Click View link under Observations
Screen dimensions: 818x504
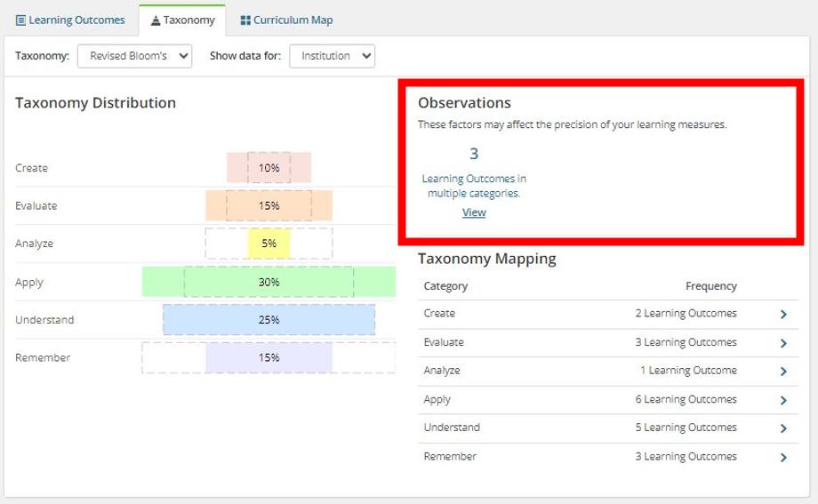474,212
